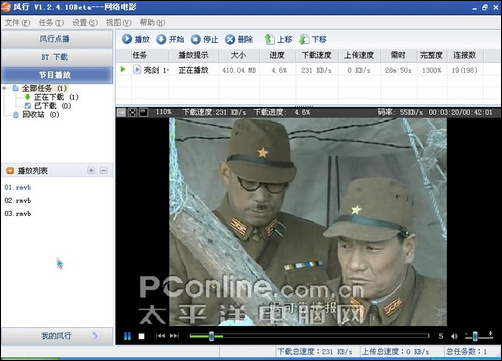
Task: Switch to 风行点播 panel
Action: coord(57,39)
